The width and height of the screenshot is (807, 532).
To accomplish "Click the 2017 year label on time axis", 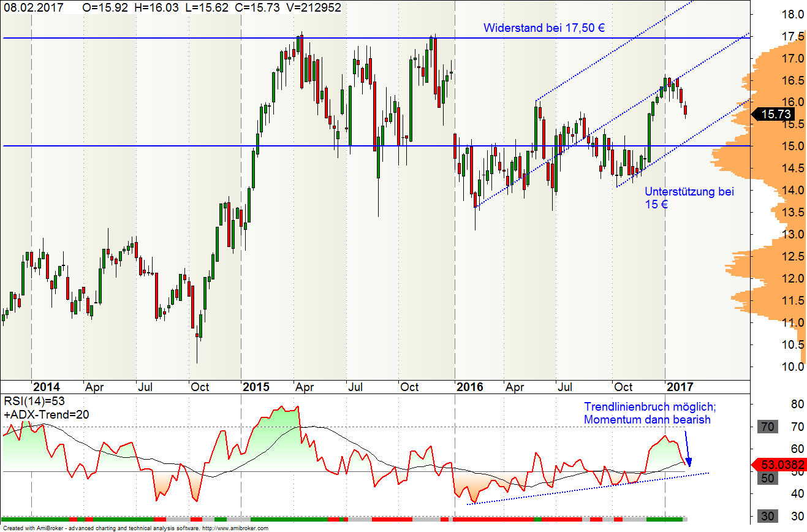I will 680,387.
